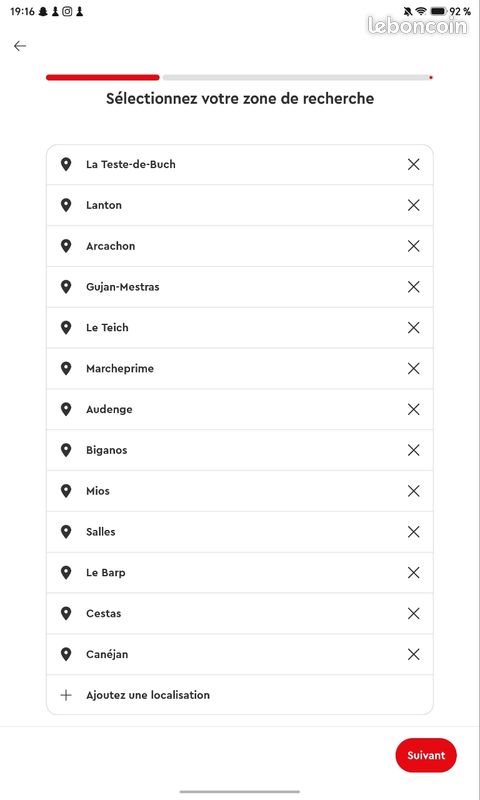This screenshot has height=800, width=480.
Task: Remove the Biganos entry
Action: pos(413,450)
